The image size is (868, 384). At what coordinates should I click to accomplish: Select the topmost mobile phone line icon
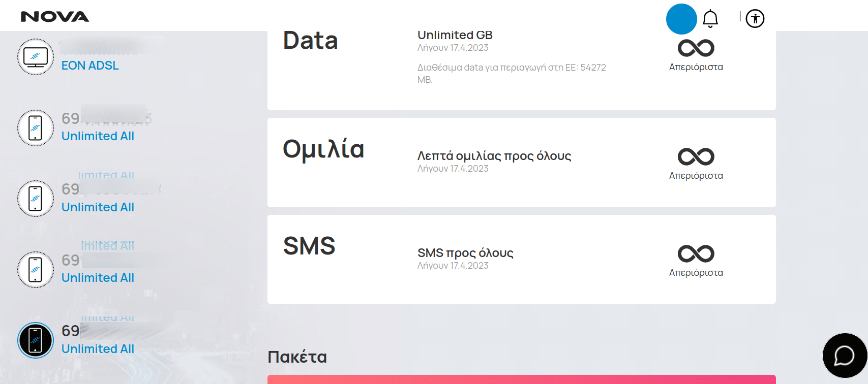(36, 128)
